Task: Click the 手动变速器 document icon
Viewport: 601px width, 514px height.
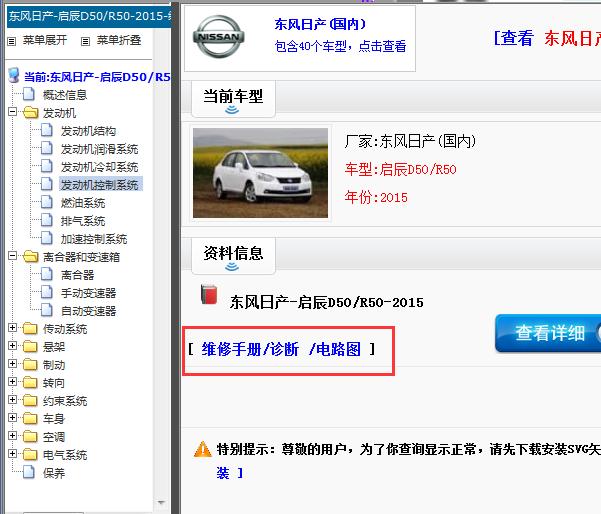Action: pos(47,292)
